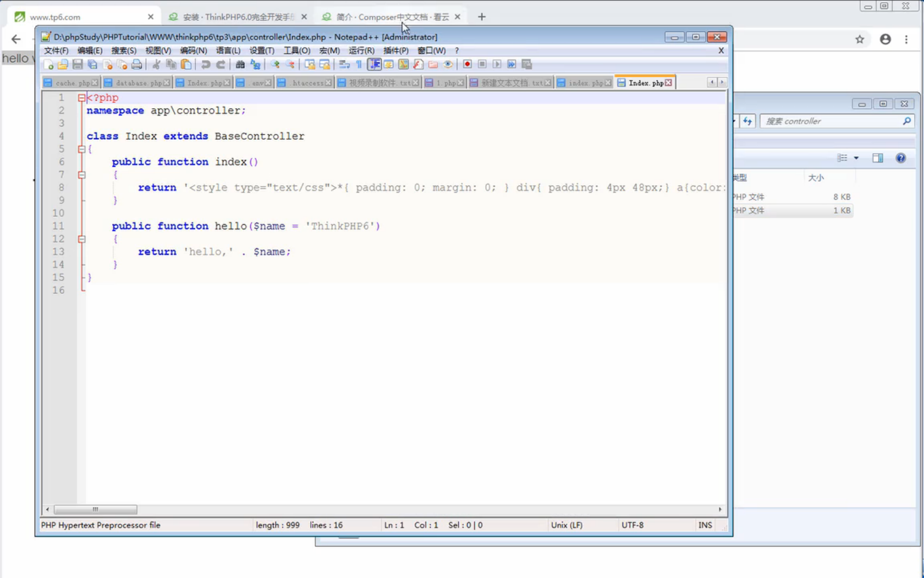The width and height of the screenshot is (924, 578).
Task: Click the user defined language icon
Action: tap(388, 64)
